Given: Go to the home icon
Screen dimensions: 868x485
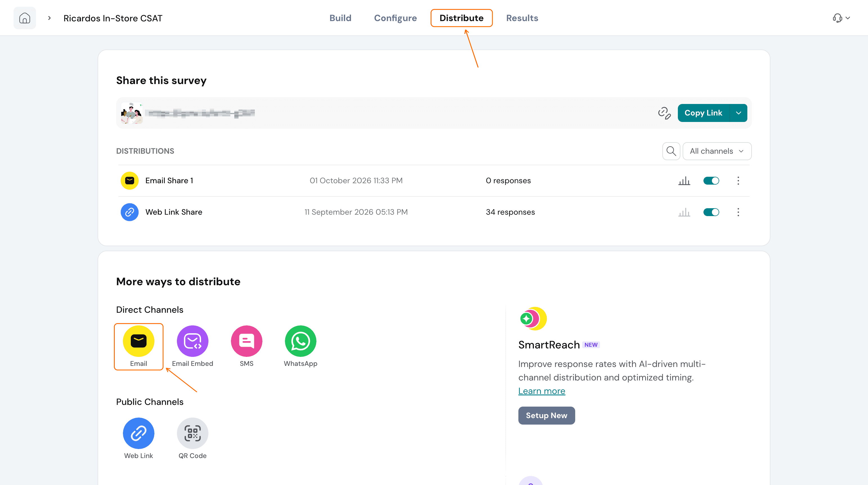Looking at the screenshot, I should click(24, 18).
